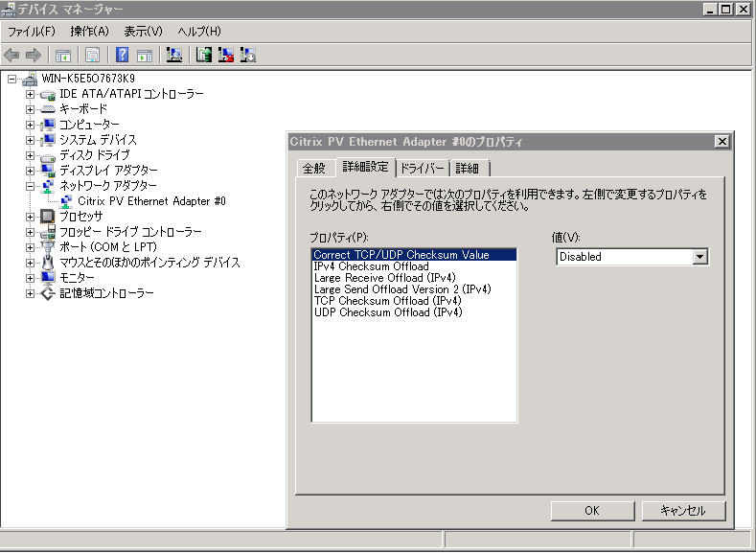Select the キーボード keyboard icon

tap(48, 109)
